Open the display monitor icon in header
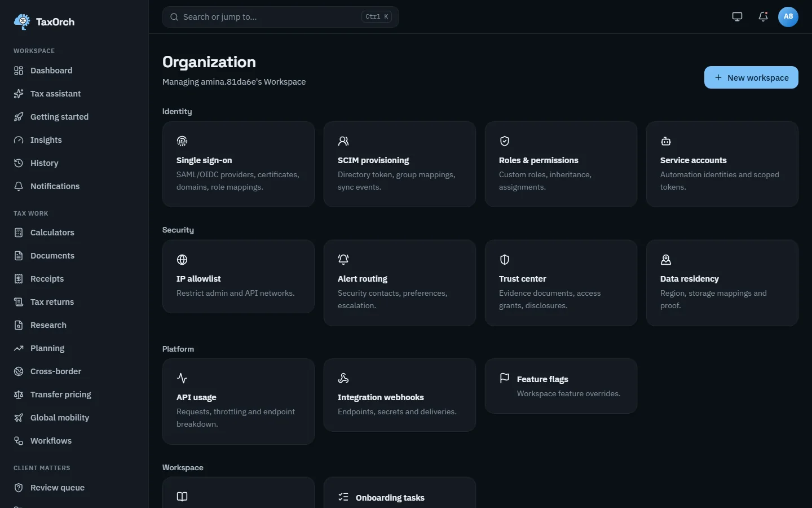This screenshot has height=508, width=812. click(737, 17)
